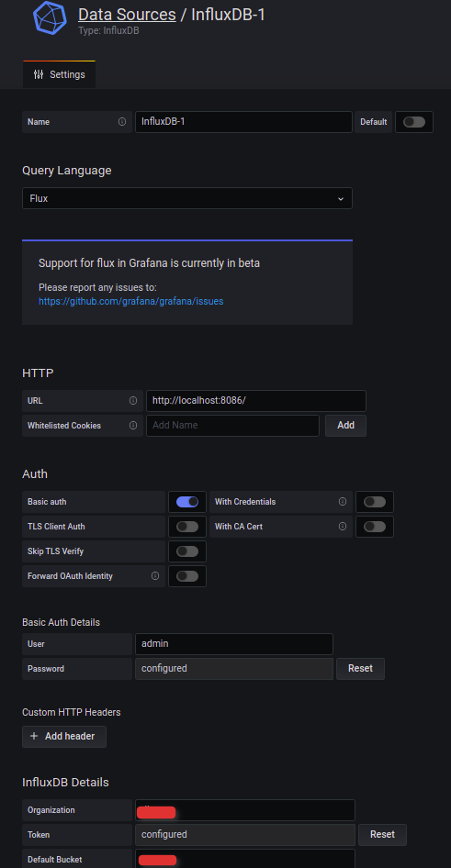The image size is (451, 868).
Task: Open the Settings tab
Action: click(60, 74)
